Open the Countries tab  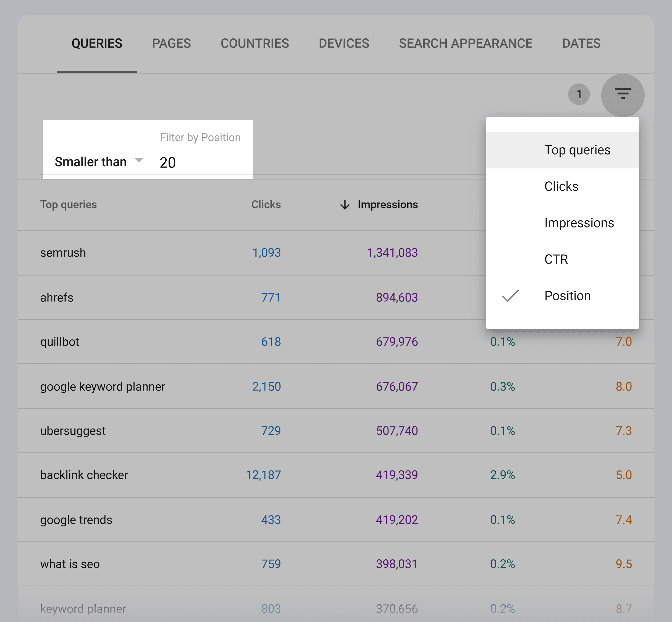255,44
